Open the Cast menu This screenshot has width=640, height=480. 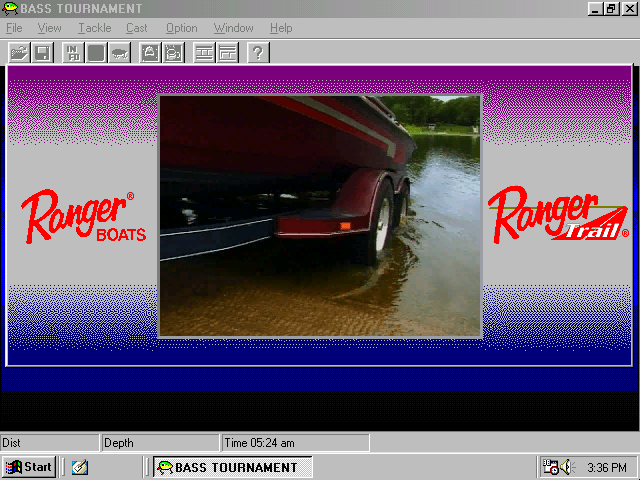[136, 28]
